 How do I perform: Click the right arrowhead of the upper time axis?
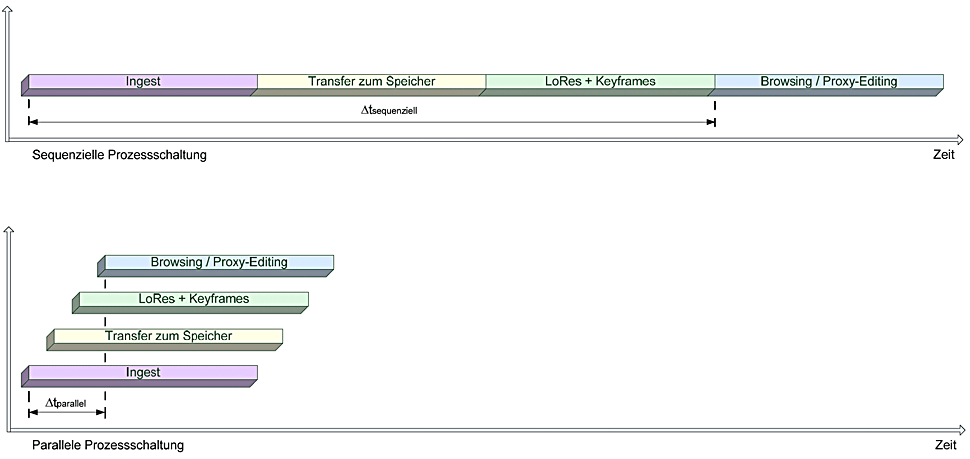pos(958,141)
